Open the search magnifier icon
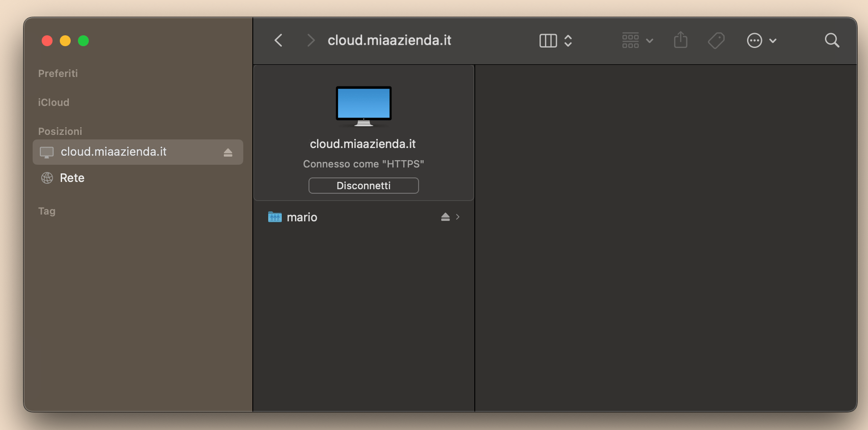 (x=832, y=41)
